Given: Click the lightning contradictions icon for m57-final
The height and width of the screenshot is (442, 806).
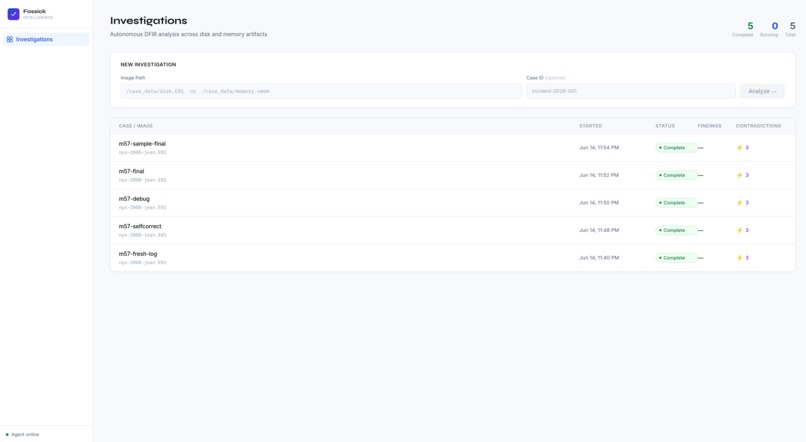Looking at the screenshot, I should click(740, 175).
